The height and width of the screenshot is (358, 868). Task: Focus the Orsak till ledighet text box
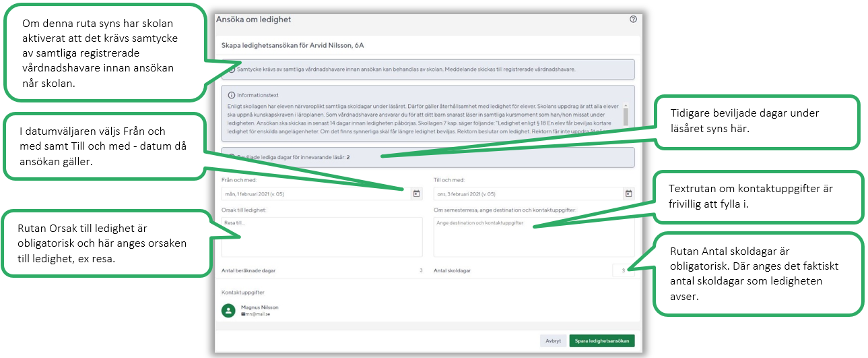(322, 237)
